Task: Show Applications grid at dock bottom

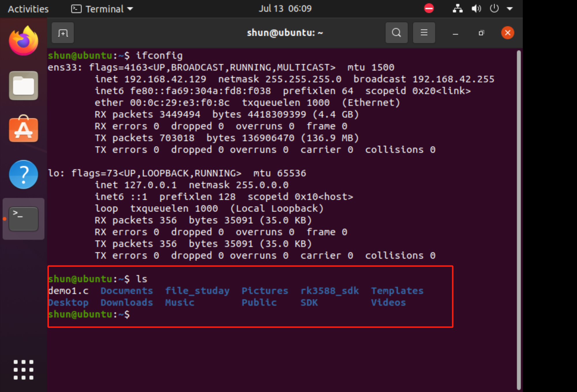Action: pyautogui.click(x=23, y=370)
